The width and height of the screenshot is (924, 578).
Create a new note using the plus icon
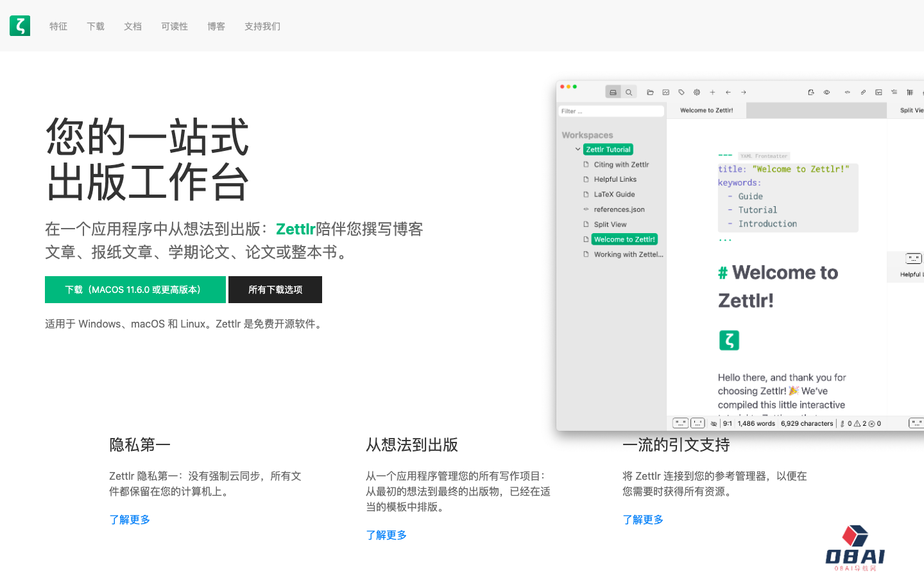[712, 92]
